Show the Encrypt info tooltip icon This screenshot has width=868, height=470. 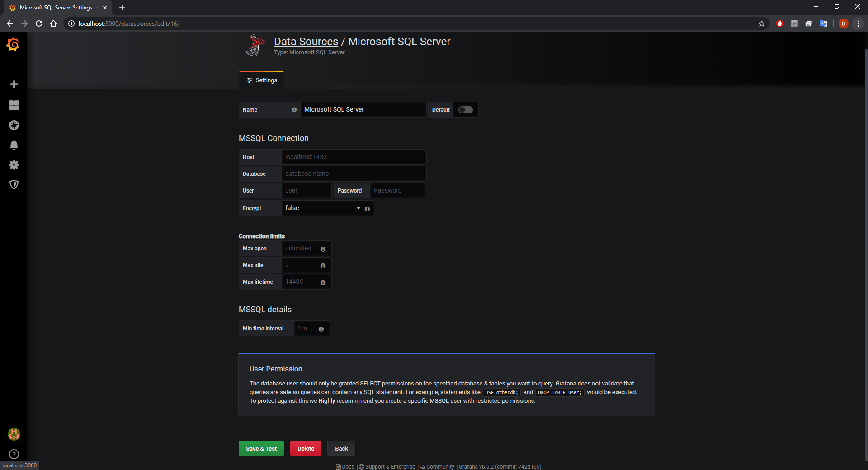(367, 209)
